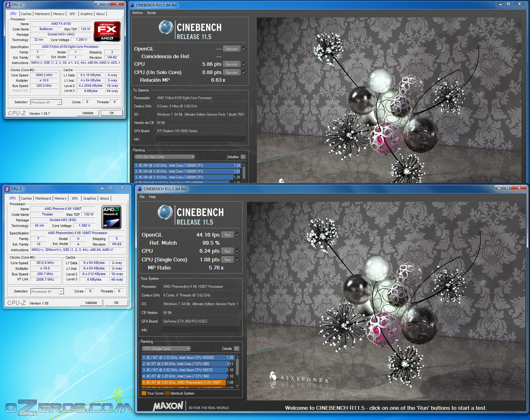This screenshot has height=420, width=530.
Task: Click the Info field in Tu Sistema
Action: (201, 139)
